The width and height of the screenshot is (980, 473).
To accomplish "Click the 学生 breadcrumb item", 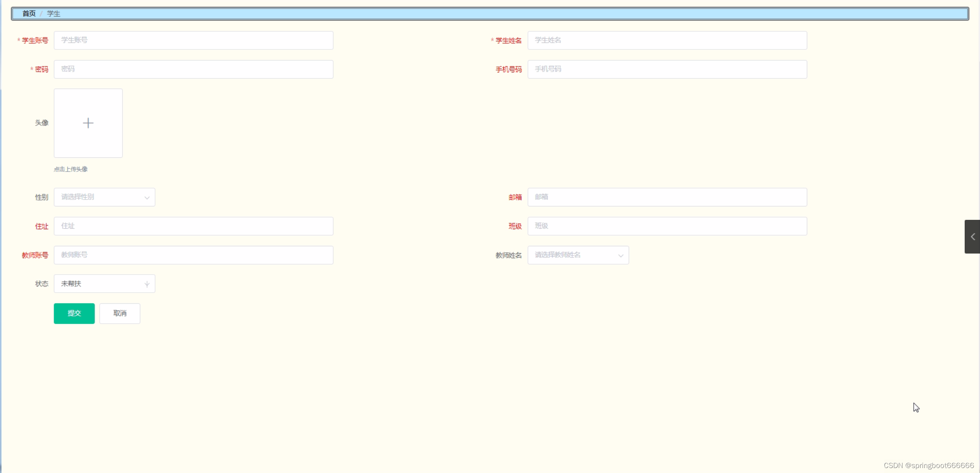I will tap(54, 14).
